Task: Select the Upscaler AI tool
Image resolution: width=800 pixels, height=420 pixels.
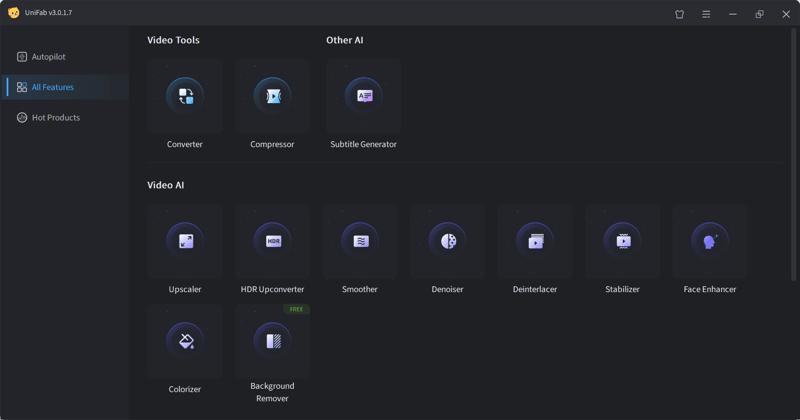Action: click(x=185, y=241)
